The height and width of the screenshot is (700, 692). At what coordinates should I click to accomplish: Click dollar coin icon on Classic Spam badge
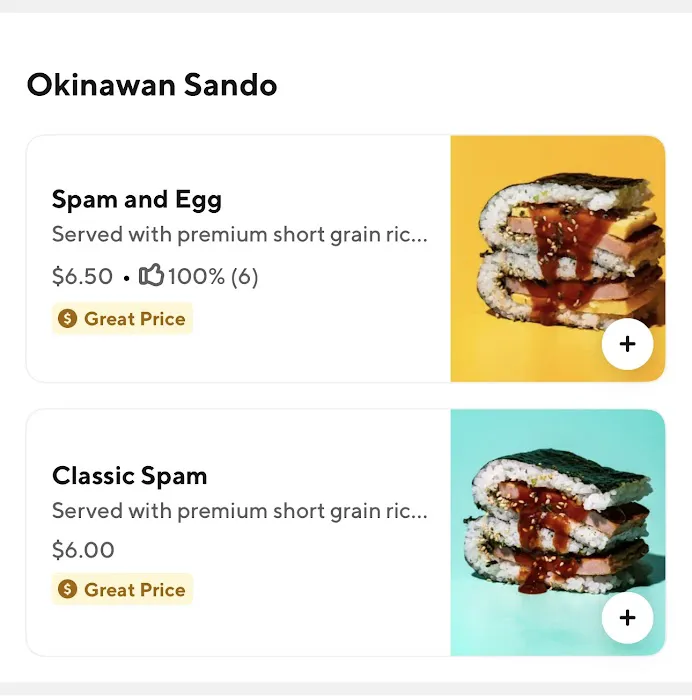[x=67, y=590]
